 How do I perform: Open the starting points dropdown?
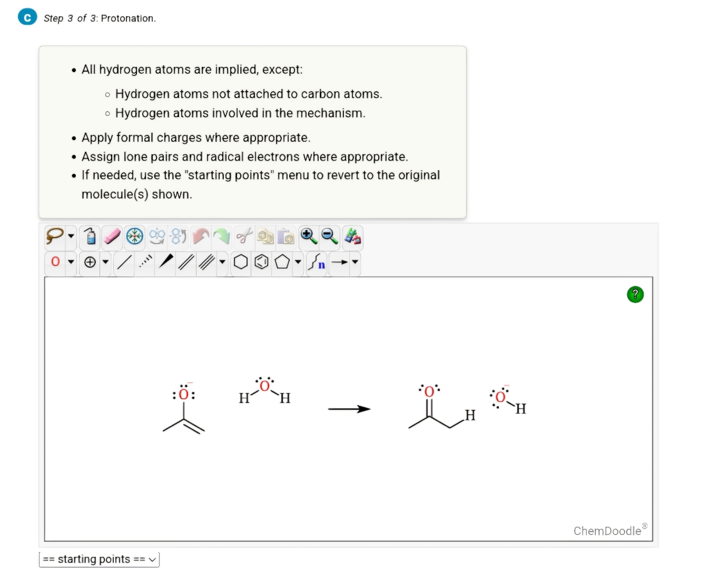pyautogui.click(x=98, y=559)
